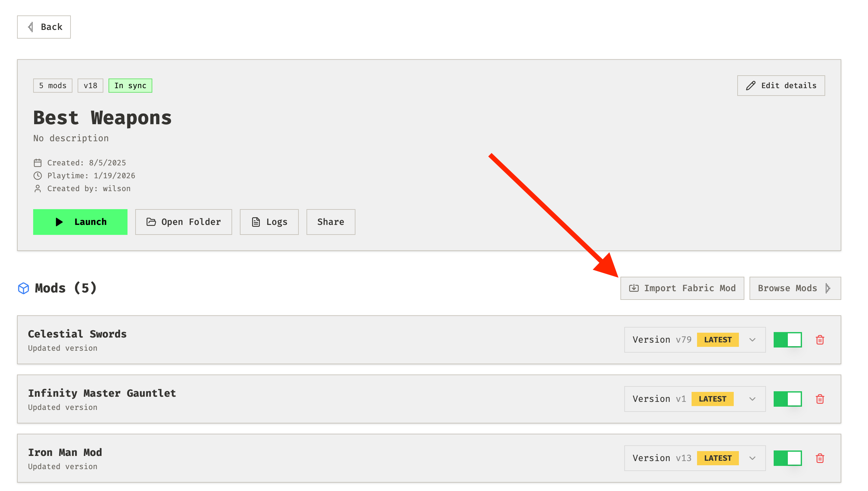Image resolution: width=868 pixels, height=491 pixels.
Task: Share the Best Weapons modpack
Action: point(330,222)
